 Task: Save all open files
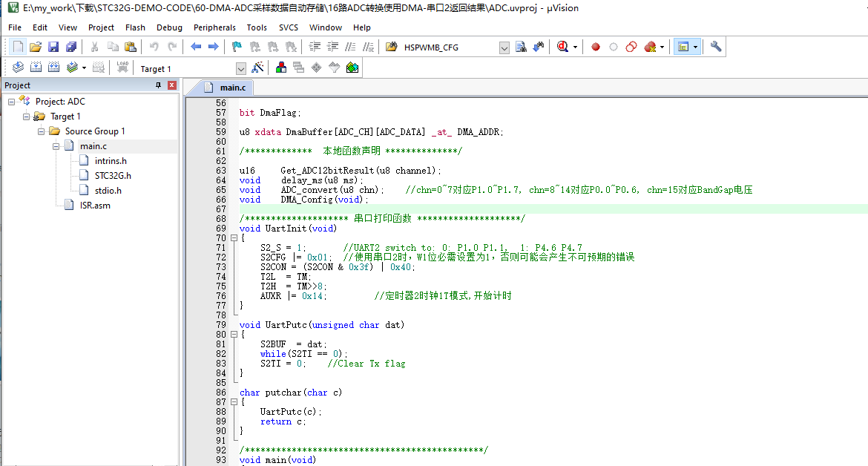[x=71, y=47]
